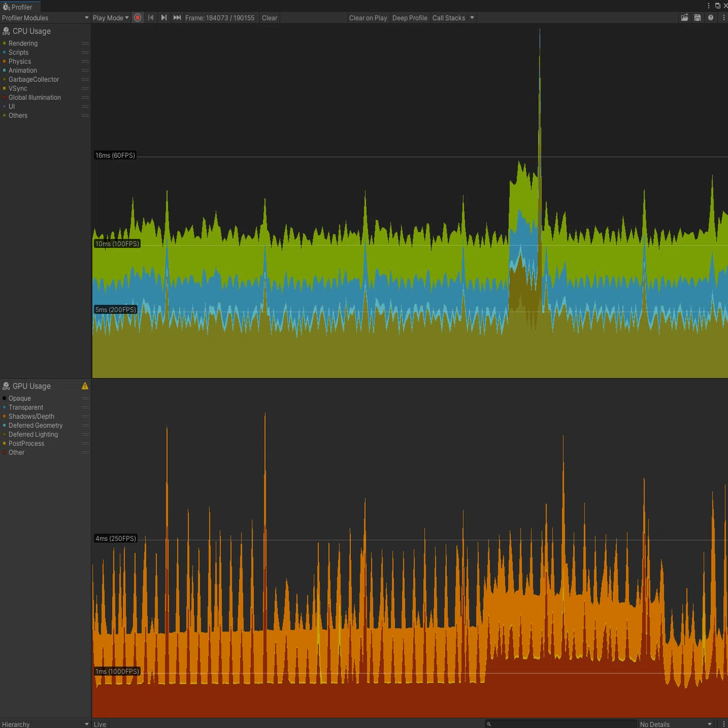Click the GPU Usage warning icon
Image resolution: width=728 pixels, height=728 pixels.
85,386
